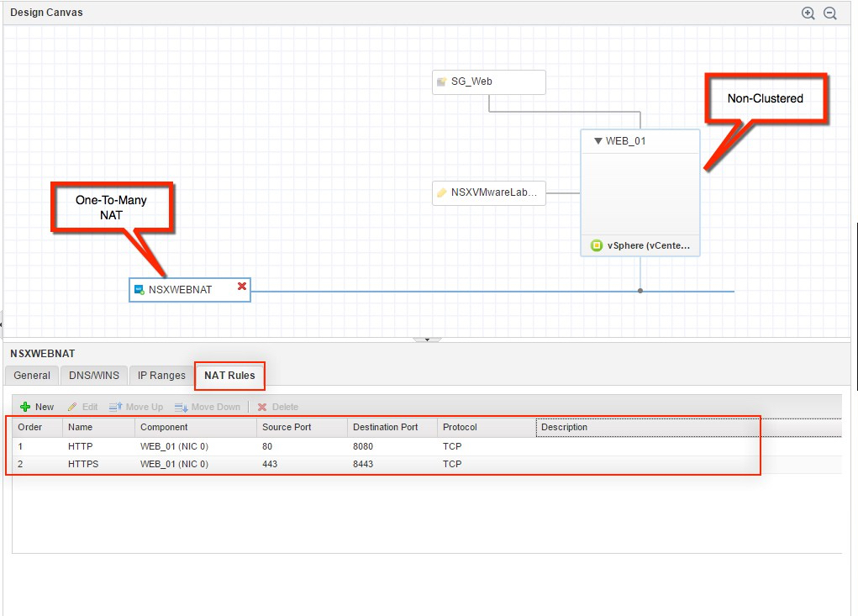Remove NSXWEBNAT with the red X icon
This screenshot has height=616, width=858.
click(242, 287)
